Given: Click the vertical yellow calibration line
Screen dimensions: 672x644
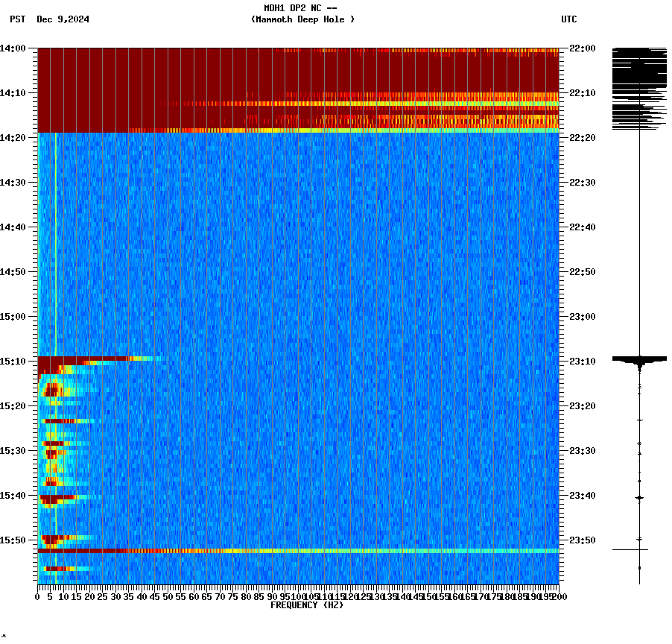Looking at the screenshot, I should (55, 224).
